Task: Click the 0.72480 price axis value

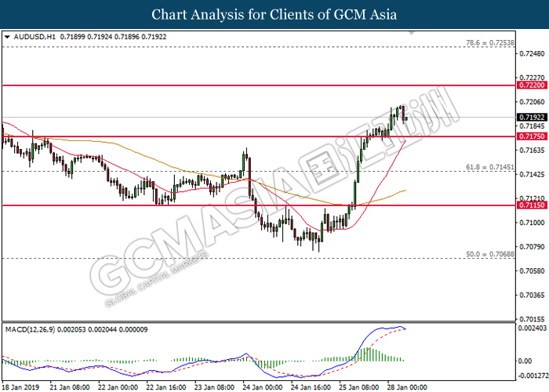Action: pos(532,54)
